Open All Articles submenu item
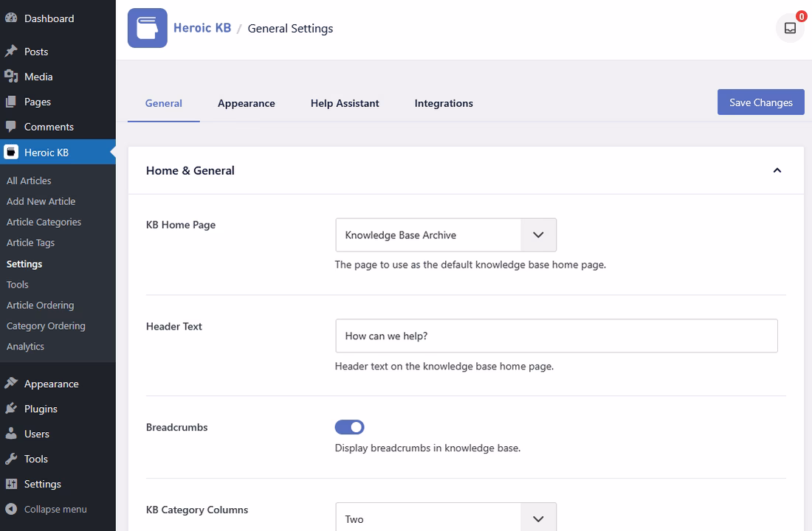 pyautogui.click(x=29, y=181)
